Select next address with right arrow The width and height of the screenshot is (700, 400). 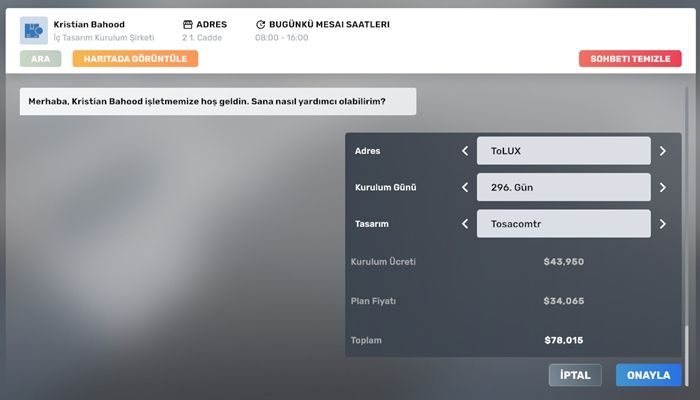point(662,151)
